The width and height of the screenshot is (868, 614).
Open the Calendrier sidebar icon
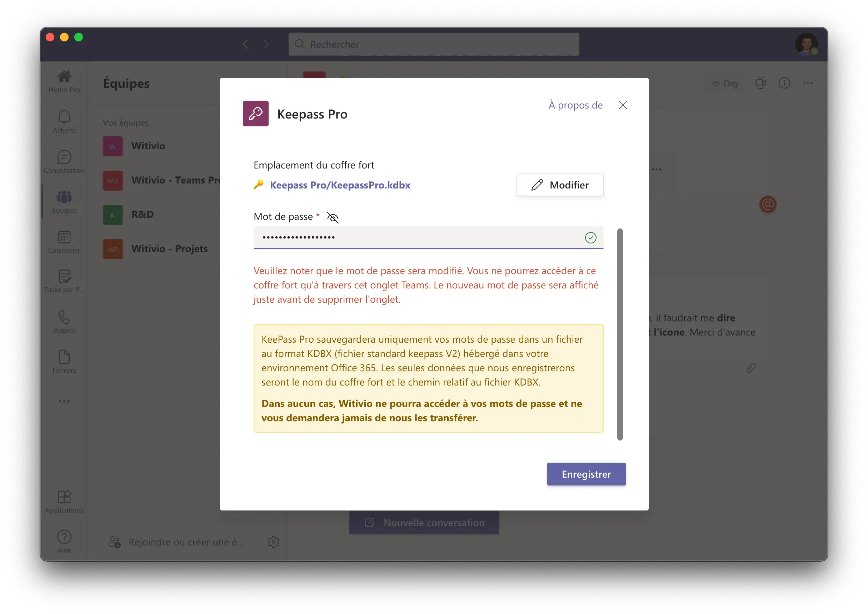click(64, 242)
